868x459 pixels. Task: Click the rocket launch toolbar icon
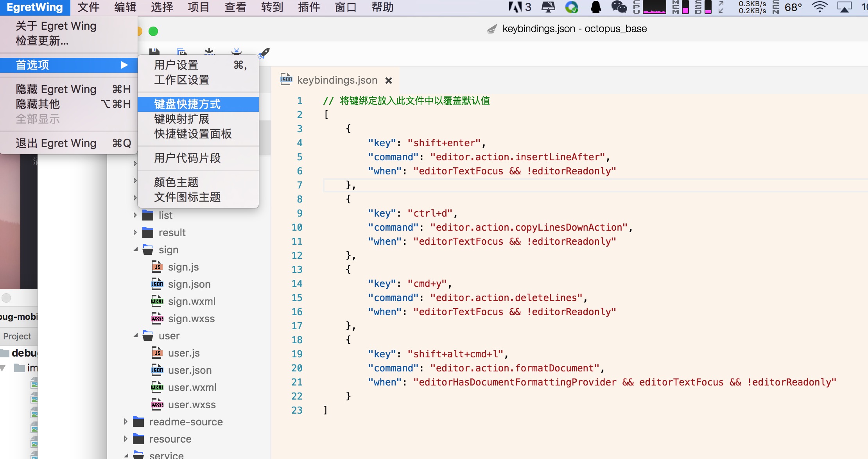click(265, 52)
